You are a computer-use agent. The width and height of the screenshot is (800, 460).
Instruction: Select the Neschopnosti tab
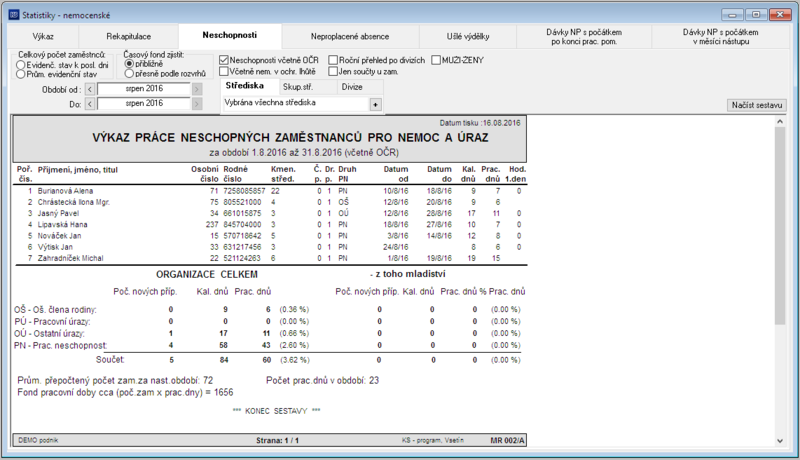230,35
